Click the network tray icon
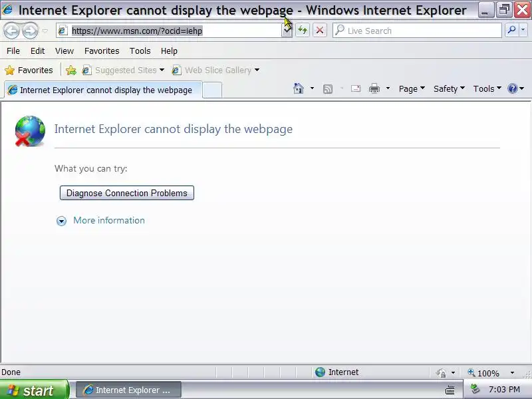 point(475,389)
